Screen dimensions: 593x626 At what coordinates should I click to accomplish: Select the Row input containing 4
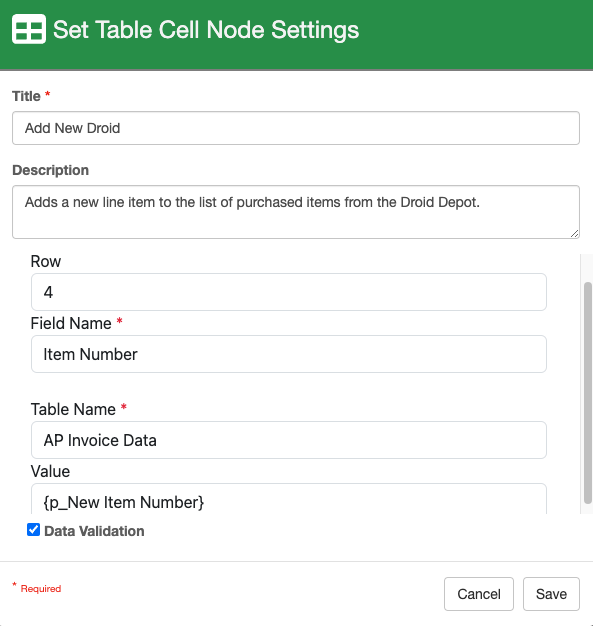click(x=289, y=292)
